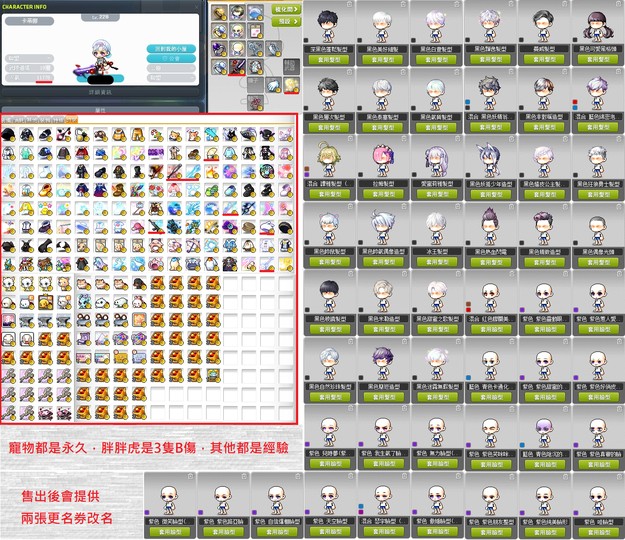Switch to the orange highlighted inventory tab
The width and height of the screenshot is (625, 540).
pos(72,119)
